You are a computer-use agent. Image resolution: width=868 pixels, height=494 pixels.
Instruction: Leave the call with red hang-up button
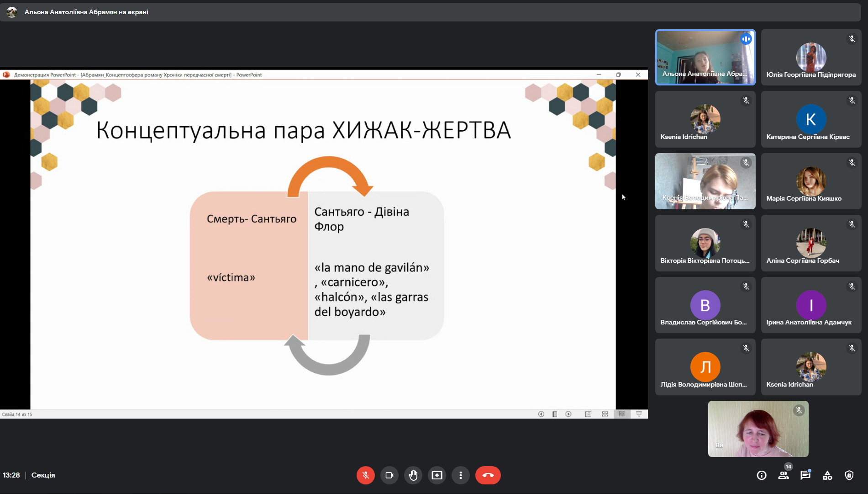click(488, 475)
